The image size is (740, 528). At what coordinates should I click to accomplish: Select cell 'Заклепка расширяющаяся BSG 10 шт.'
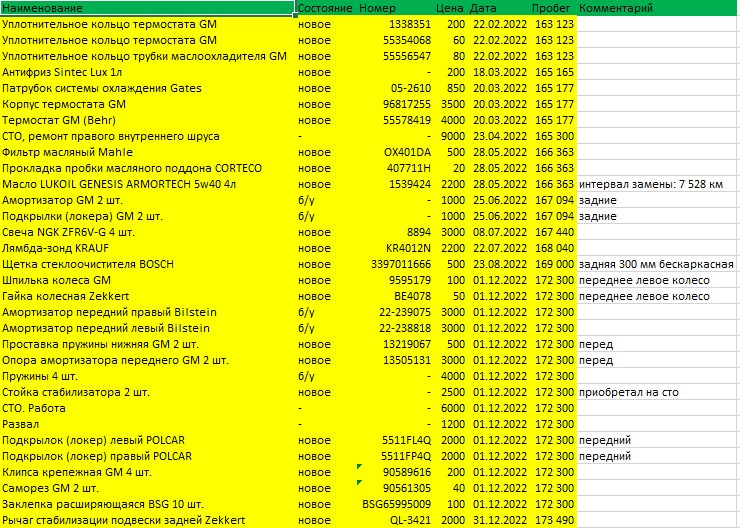[148, 504]
